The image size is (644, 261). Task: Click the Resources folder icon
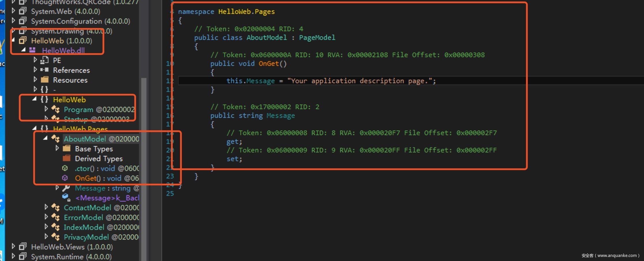click(44, 80)
